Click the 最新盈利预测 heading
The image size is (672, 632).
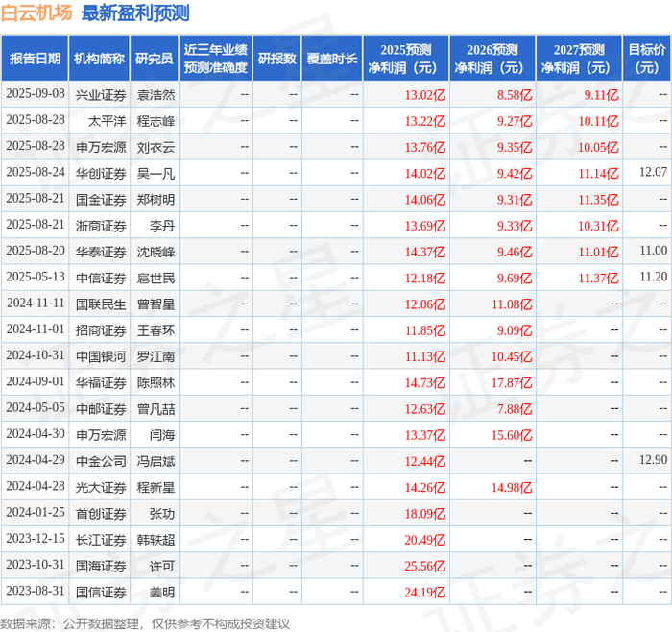click(135, 12)
